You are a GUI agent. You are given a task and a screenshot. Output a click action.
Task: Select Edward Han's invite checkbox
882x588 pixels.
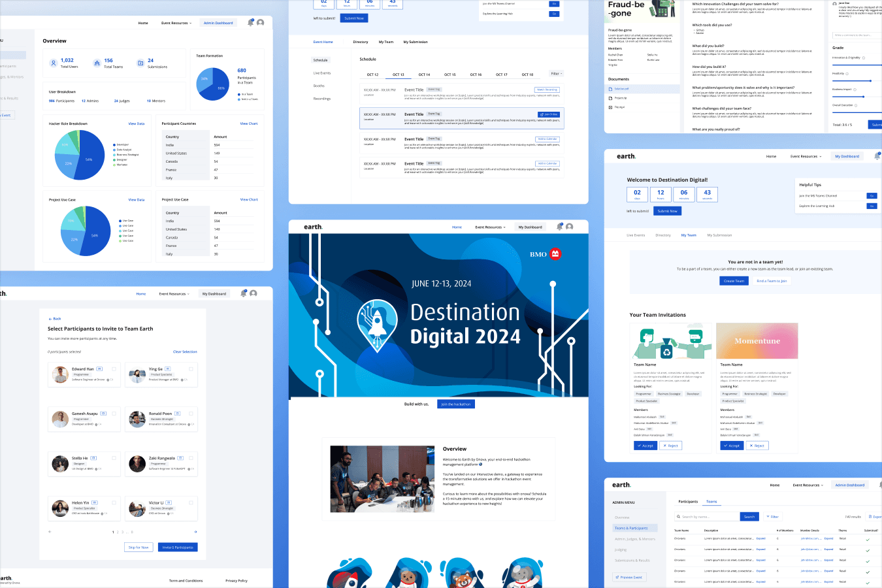coord(114,369)
